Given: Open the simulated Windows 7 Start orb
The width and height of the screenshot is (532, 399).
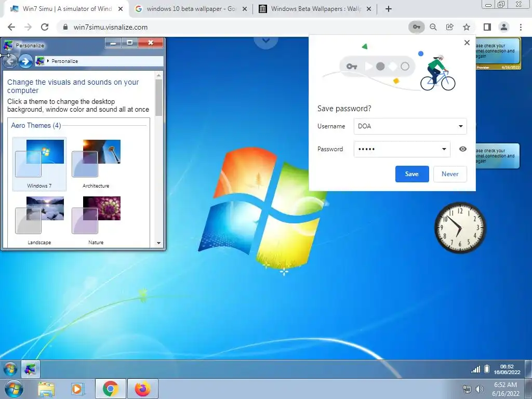Looking at the screenshot, I should click(10, 369).
